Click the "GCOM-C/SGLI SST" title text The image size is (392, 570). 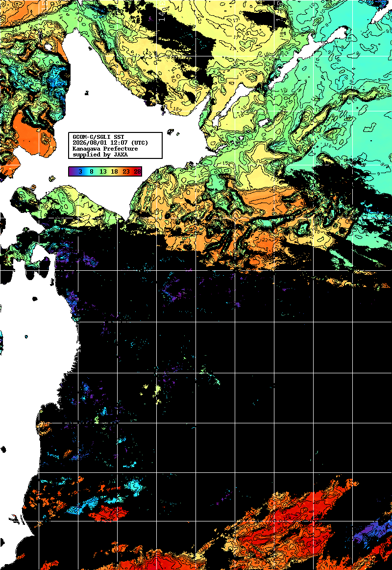98,137
